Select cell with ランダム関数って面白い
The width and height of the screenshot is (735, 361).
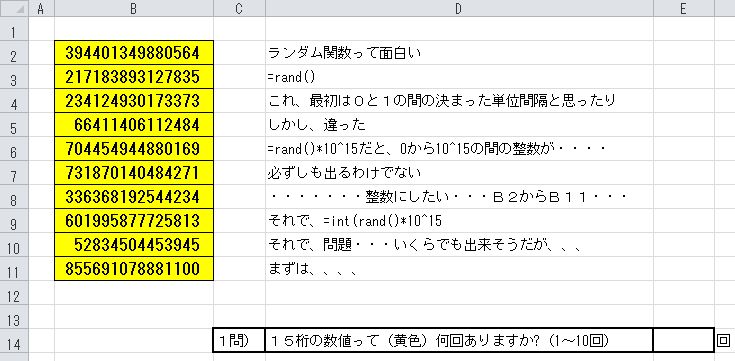pos(459,53)
